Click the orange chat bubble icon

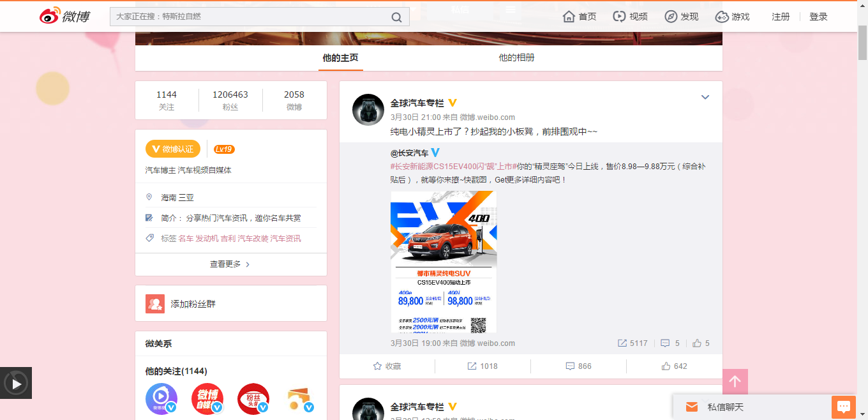pyautogui.click(x=844, y=407)
